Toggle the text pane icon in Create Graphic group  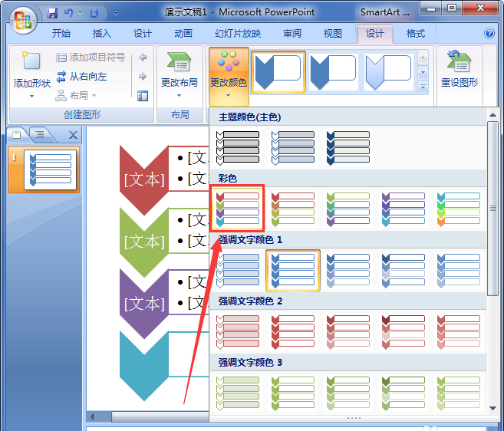coord(143,96)
